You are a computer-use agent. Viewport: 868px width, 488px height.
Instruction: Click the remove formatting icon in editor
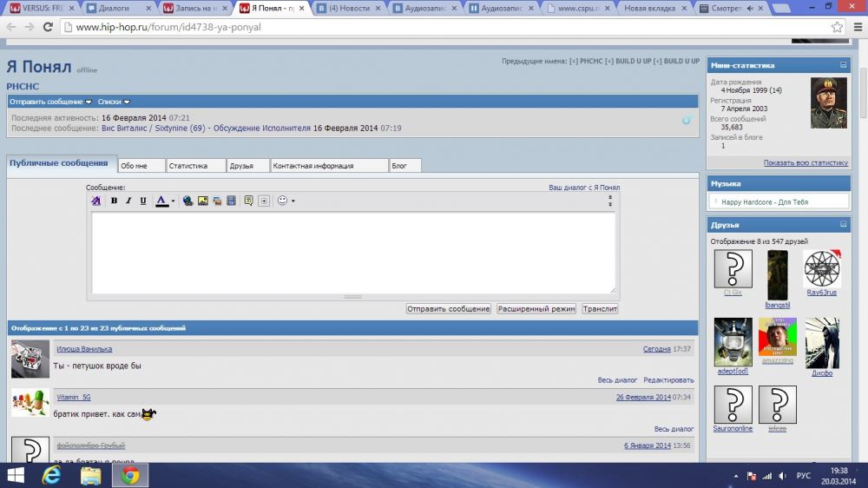coord(95,201)
